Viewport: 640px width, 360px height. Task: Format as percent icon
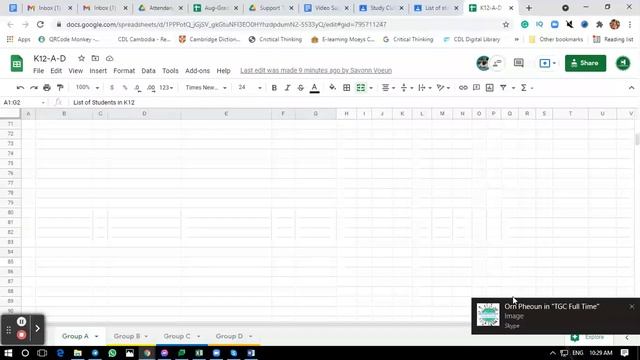[x=125, y=88]
